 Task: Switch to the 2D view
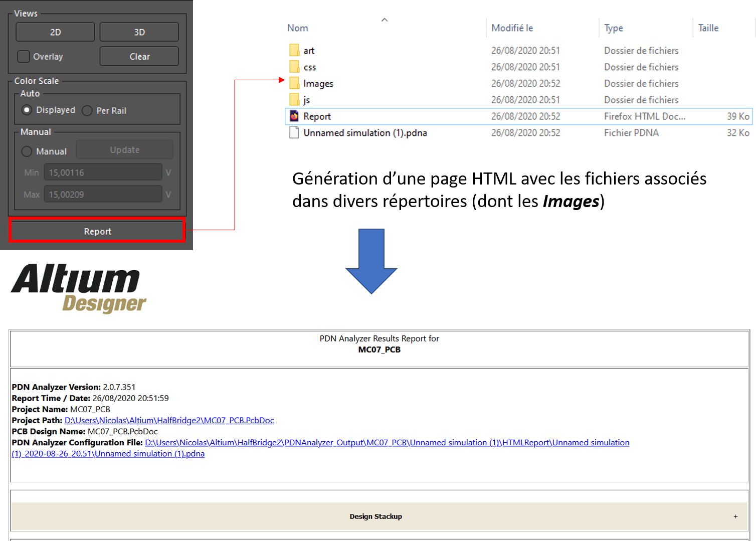pyautogui.click(x=55, y=32)
